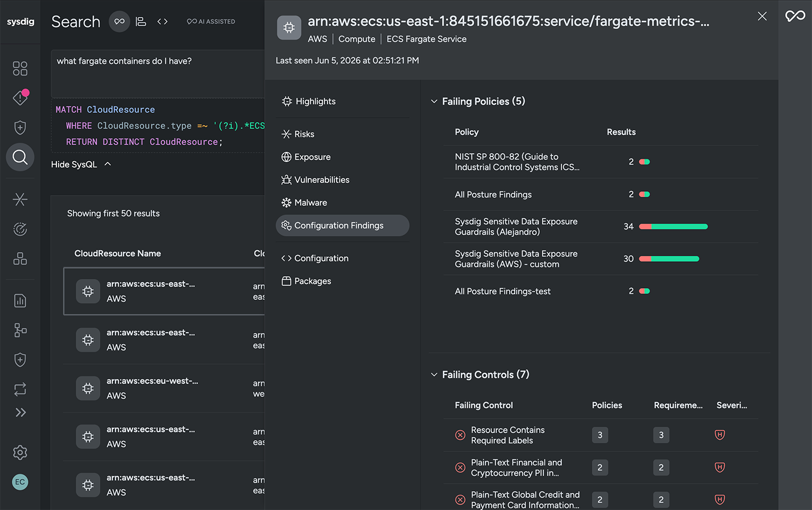Viewport: 812px width, 510px height.
Task: Click the chip icon of the first result row
Action: (88, 291)
